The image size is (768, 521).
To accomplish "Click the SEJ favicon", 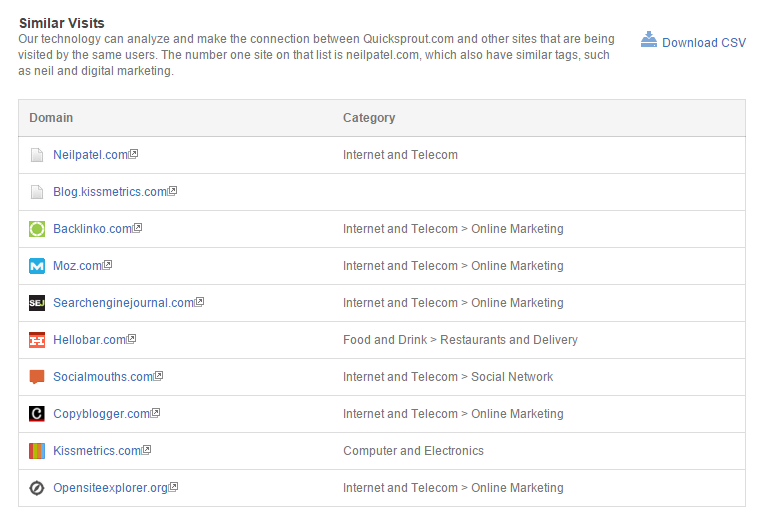I will (x=37, y=303).
